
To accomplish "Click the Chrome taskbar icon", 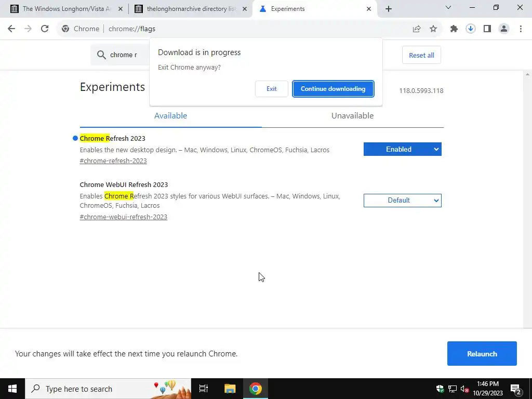I will (x=256, y=389).
